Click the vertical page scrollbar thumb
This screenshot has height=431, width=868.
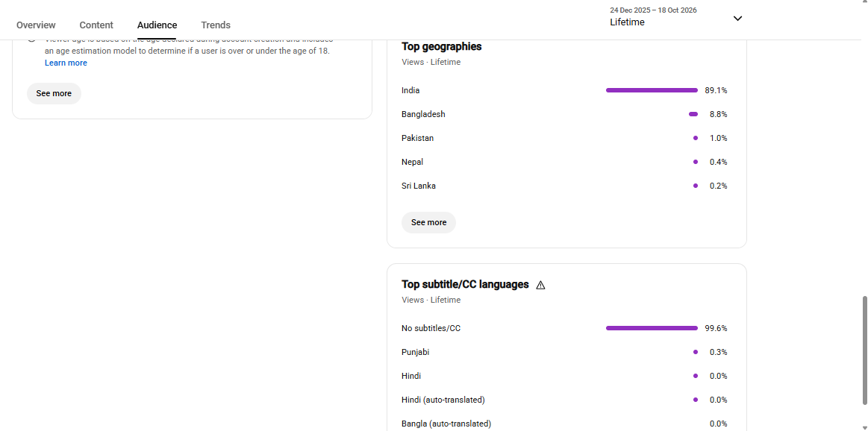click(x=864, y=350)
